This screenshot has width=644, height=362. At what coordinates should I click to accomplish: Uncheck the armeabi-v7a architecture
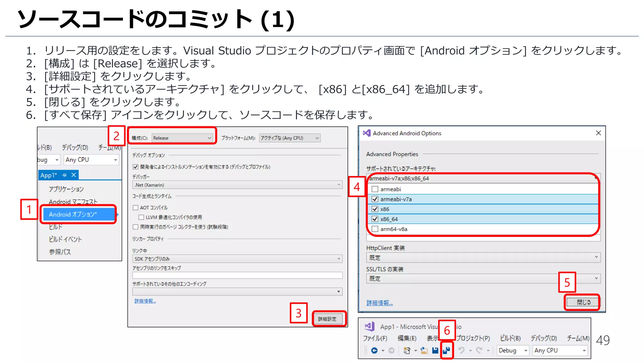pos(375,199)
